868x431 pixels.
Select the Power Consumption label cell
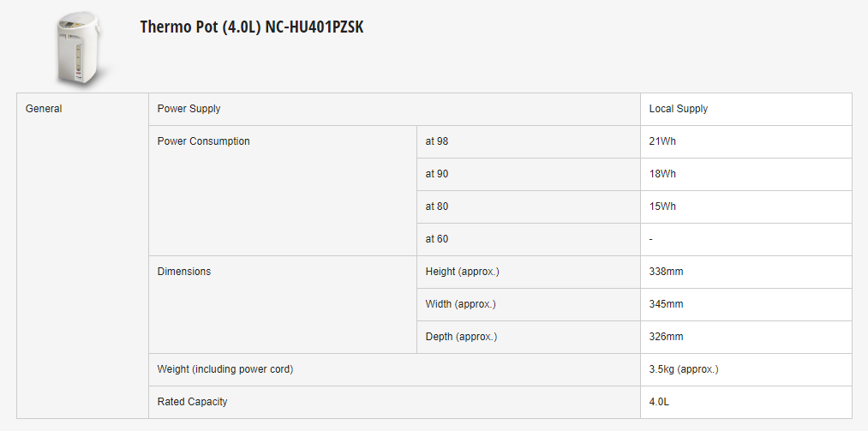tap(204, 141)
